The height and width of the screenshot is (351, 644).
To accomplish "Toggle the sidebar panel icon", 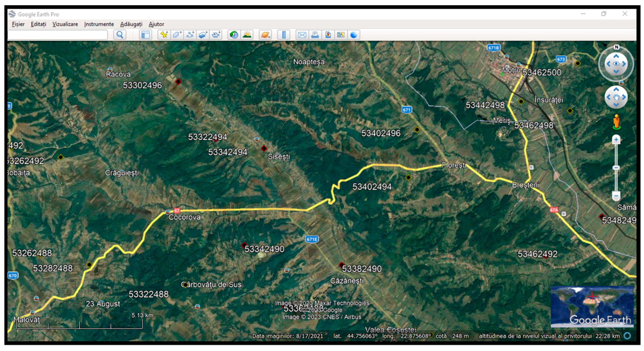I will point(145,35).
